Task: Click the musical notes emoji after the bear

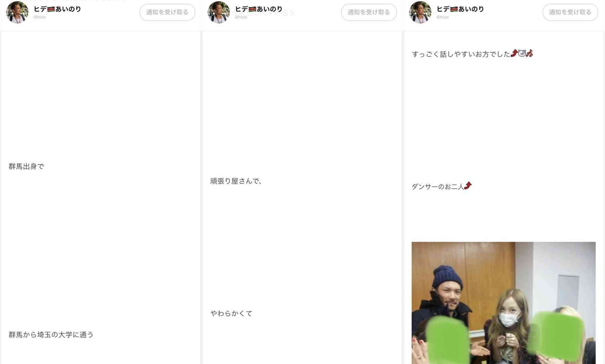Action: click(x=529, y=53)
